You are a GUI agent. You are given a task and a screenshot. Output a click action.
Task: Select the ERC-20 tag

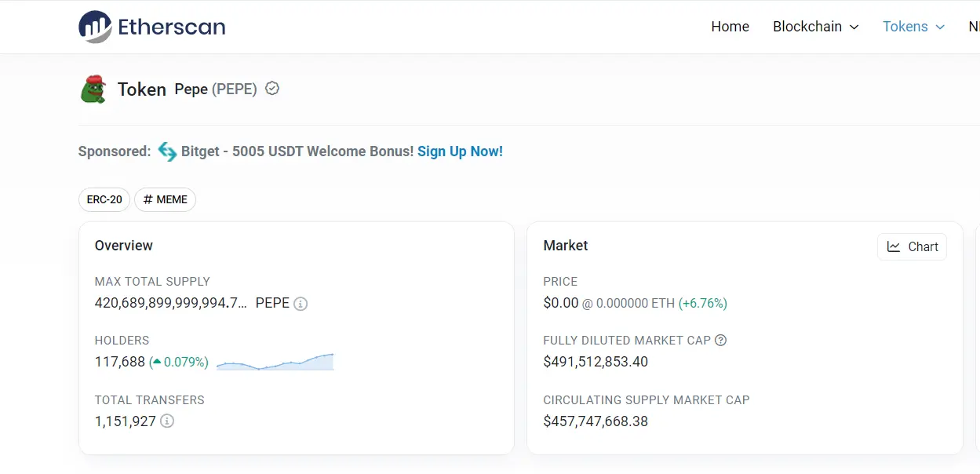pyautogui.click(x=104, y=199)
